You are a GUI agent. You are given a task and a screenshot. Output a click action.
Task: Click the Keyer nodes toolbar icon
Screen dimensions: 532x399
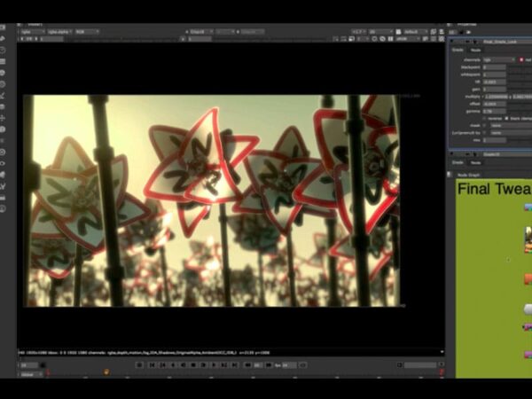click(x=3, y=96)
